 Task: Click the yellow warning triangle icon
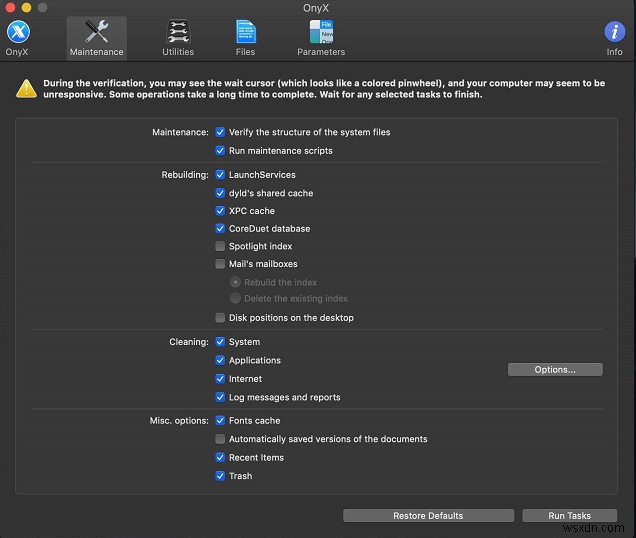point(26,88)
